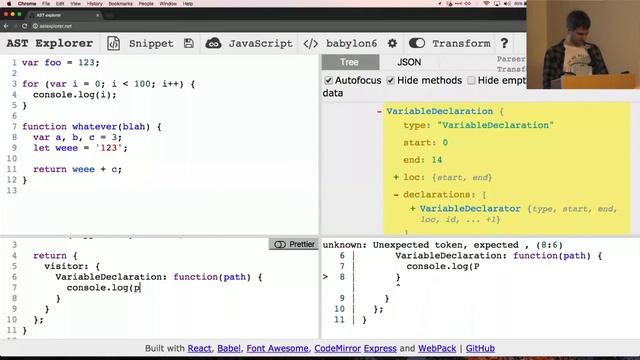Click the 'function whatever(blah)' line
Image resolution: width=640 pixels, height=360 pixels.
click(92, 127)
